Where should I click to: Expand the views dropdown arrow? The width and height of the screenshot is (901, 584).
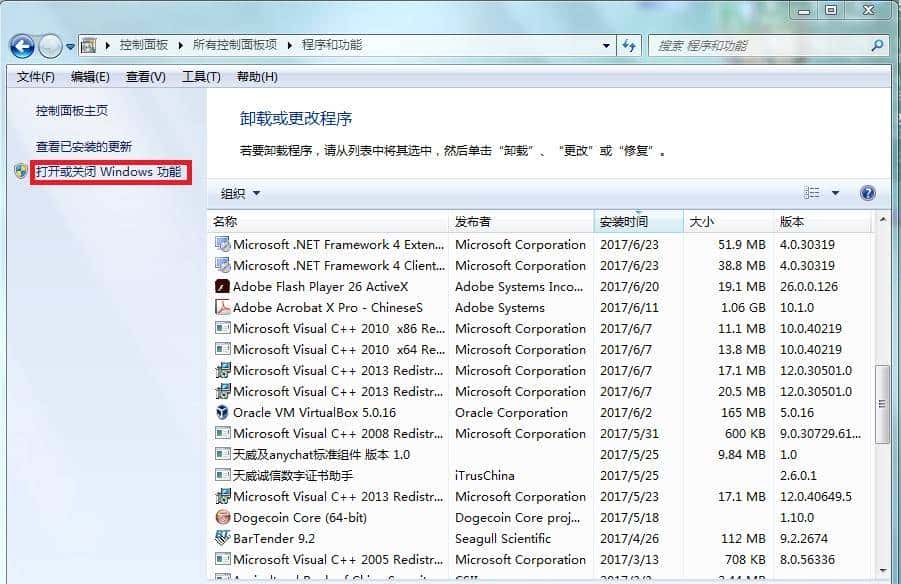pyautogui.click(x=836, y=192)
